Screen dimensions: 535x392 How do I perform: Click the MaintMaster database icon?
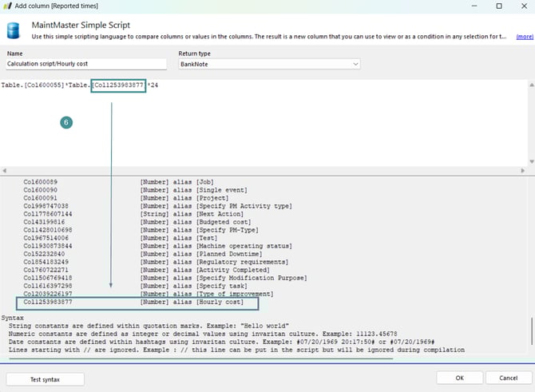pos(13,31)
